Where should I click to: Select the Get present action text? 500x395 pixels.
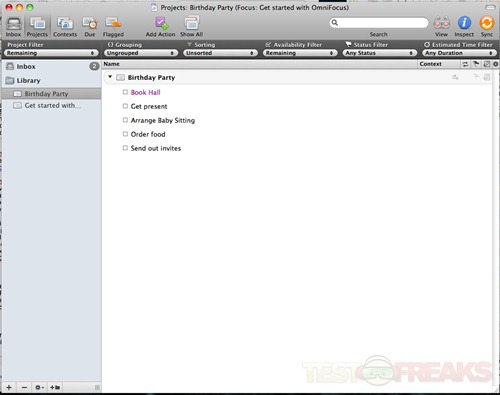coord(149,106)
